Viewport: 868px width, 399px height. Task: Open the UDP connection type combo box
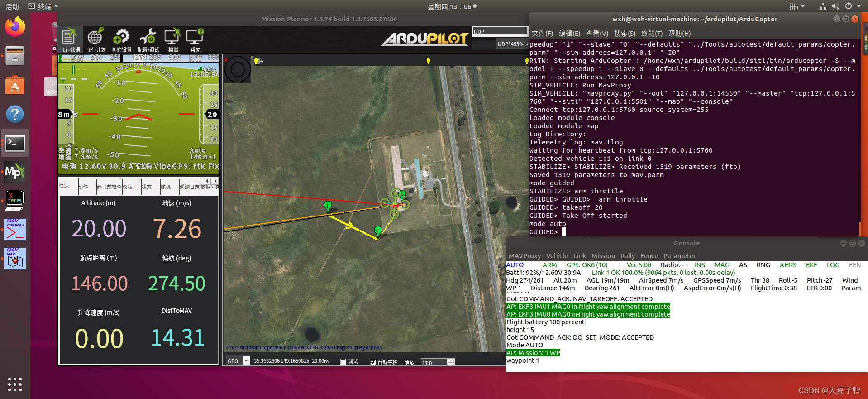500,31
